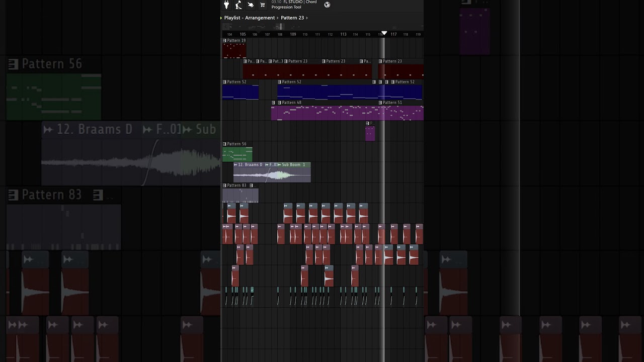The image size is (644, 362).
Task: Select the dark red Pattern 19 clip
Action: (x=234, y=48)
